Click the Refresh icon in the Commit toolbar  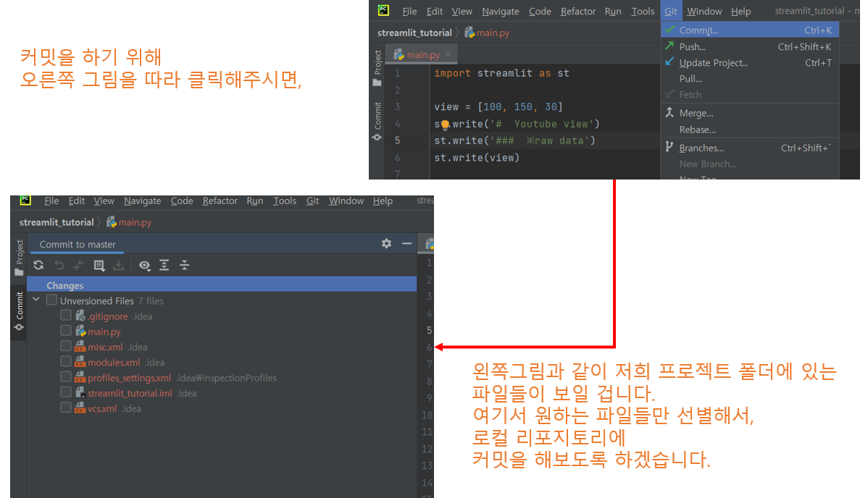click(x=38, y=265)
